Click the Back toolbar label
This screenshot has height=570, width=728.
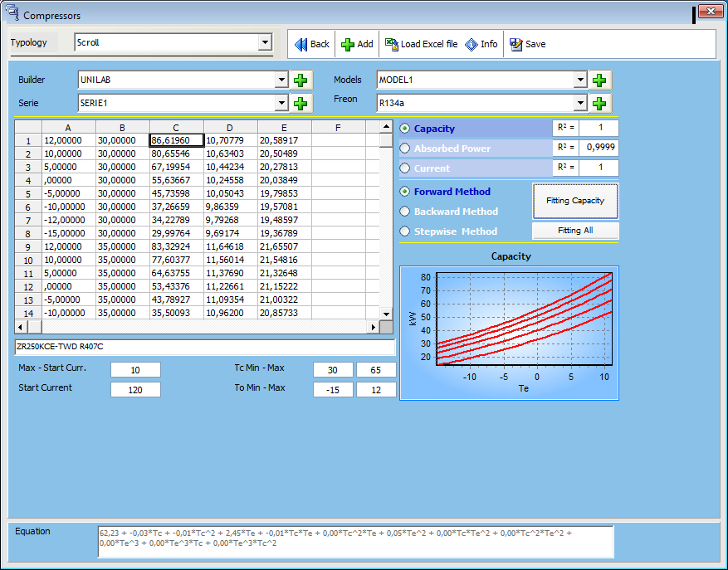[320, 44]
